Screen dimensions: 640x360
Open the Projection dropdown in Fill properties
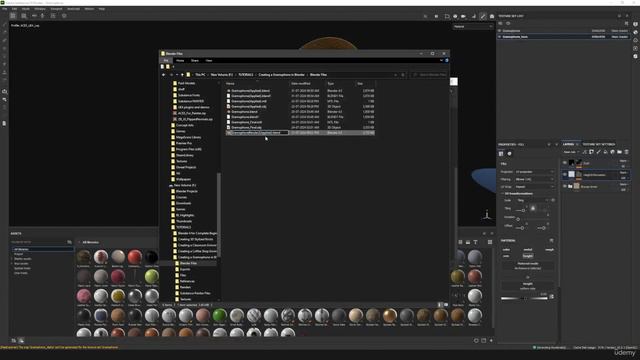pos(534,172)
